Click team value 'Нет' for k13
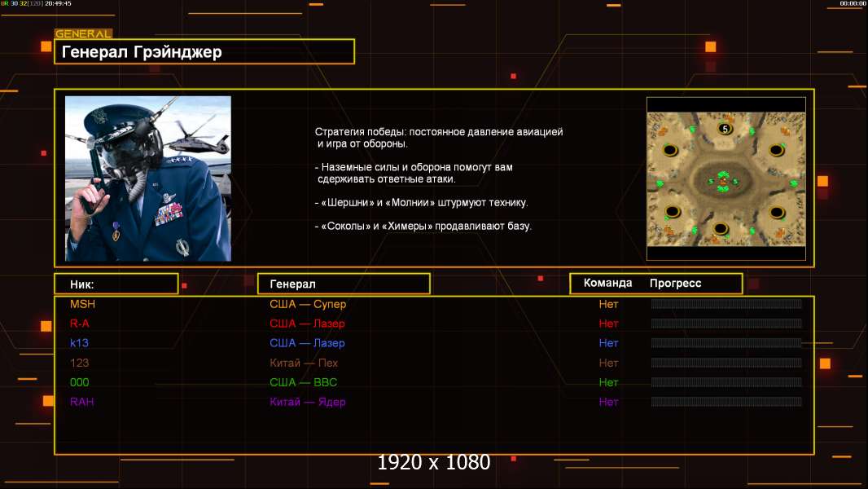868x489 pixels. pyautogui.click(x=608, y=343)
